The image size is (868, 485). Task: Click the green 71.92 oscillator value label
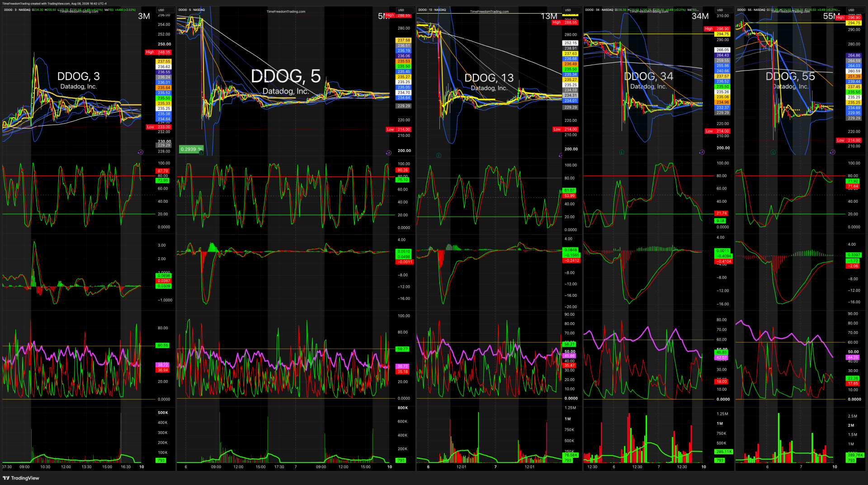[x=853, y=181]
